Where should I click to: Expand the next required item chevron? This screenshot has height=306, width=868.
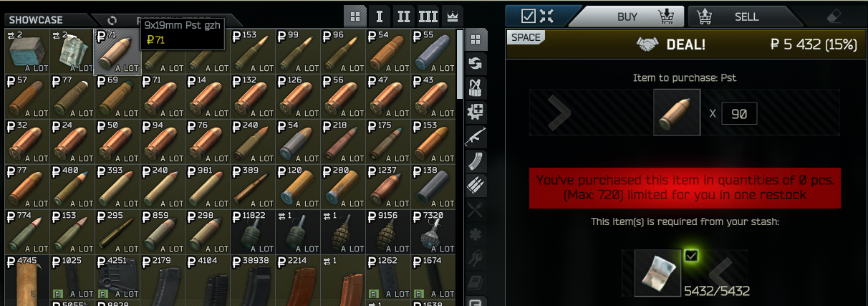[720, 272]
